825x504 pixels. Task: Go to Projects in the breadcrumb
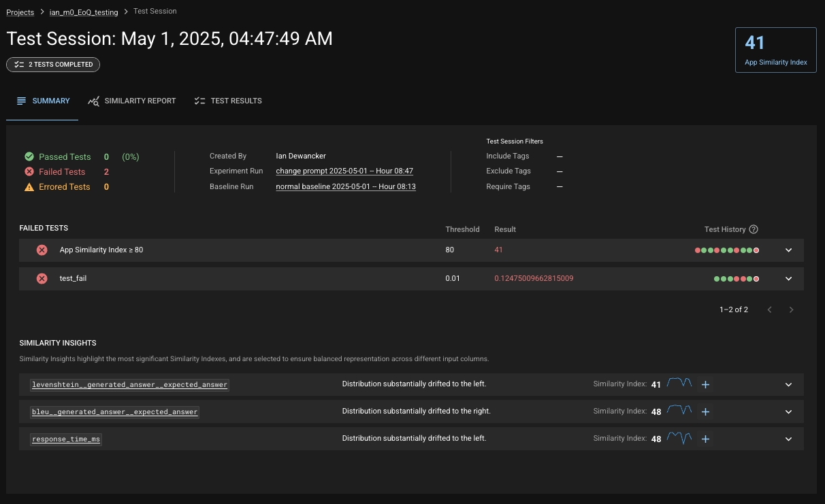[20, 12]
